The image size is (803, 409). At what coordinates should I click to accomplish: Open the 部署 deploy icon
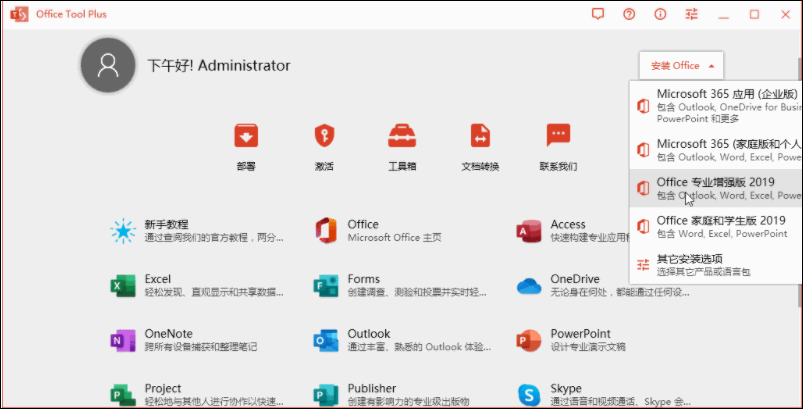pyautogui.click(x=246, y=136)
